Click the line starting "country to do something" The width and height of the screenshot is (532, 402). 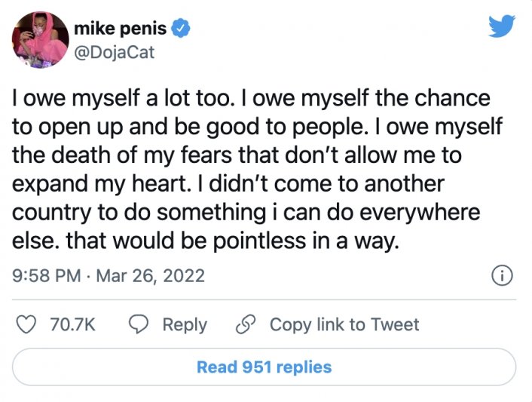pyautogui.click(x=246, y=212)
